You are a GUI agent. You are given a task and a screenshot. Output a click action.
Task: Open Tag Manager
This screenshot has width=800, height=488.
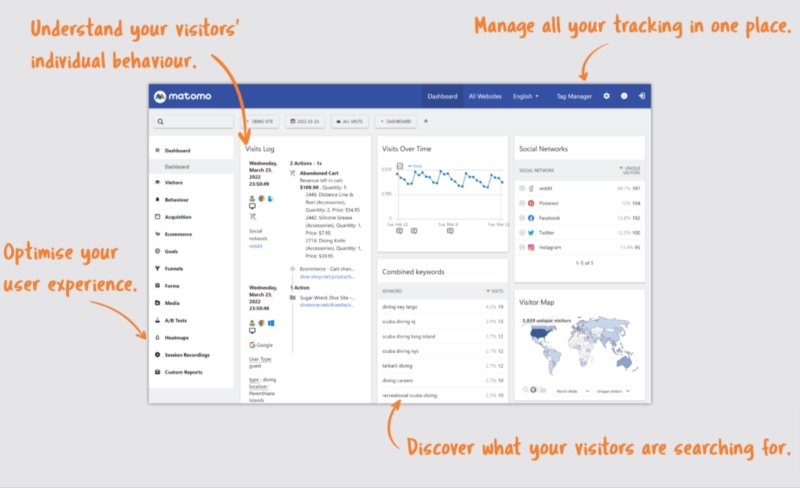574,96
